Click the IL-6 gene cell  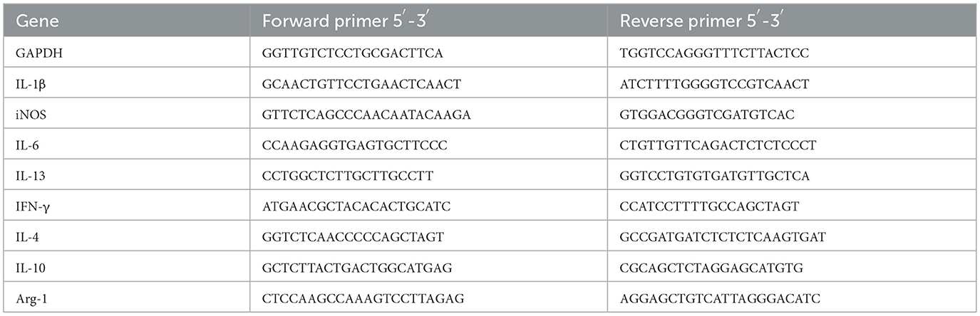26,146
